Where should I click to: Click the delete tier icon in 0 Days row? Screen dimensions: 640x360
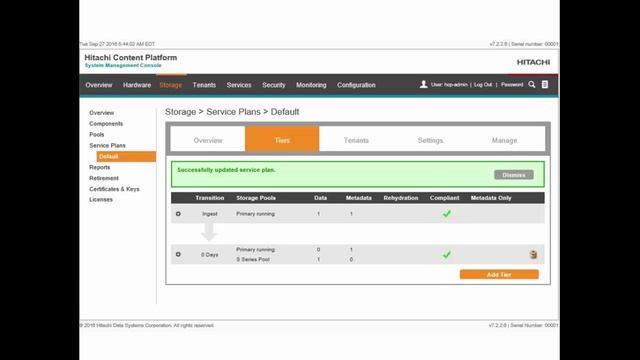(533, 254)
